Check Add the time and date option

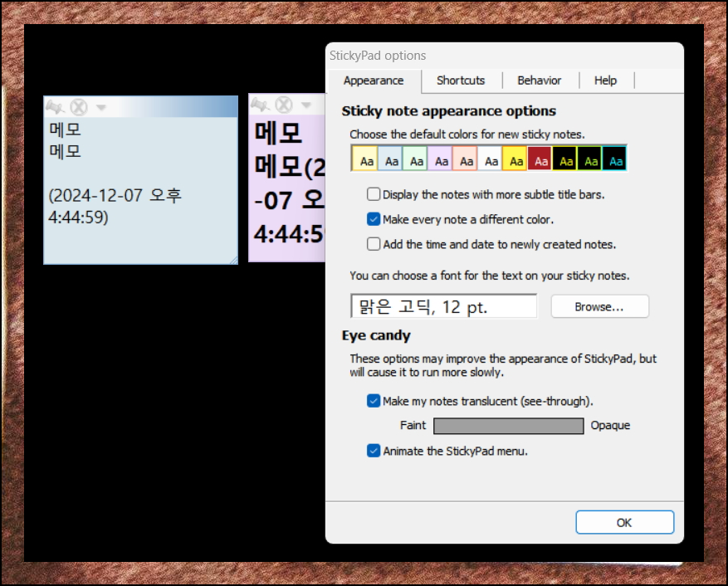[374, 244]
